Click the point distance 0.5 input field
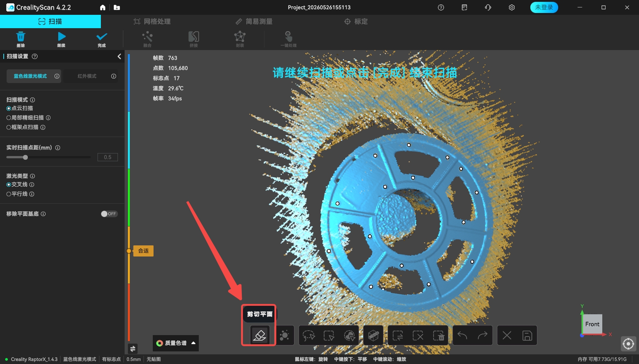 point(108,157)
